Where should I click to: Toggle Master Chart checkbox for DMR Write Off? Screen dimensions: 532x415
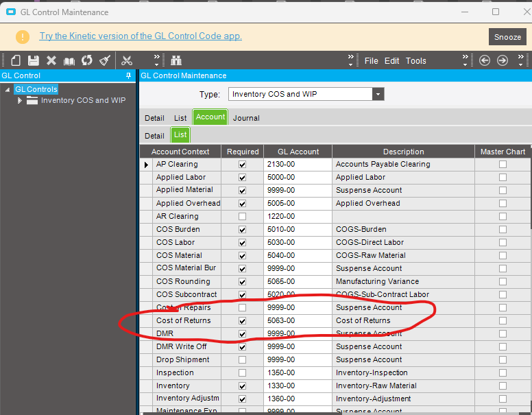point(503,346)
